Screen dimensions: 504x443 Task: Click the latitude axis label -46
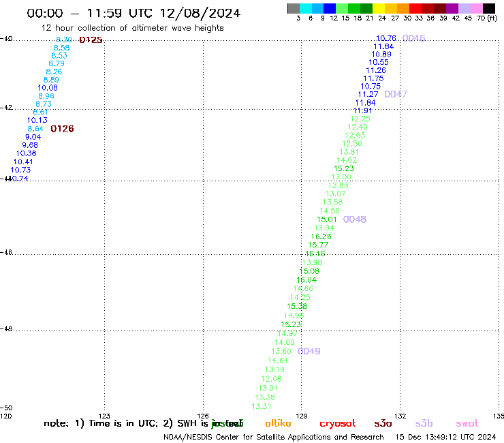tap(6, 252)
